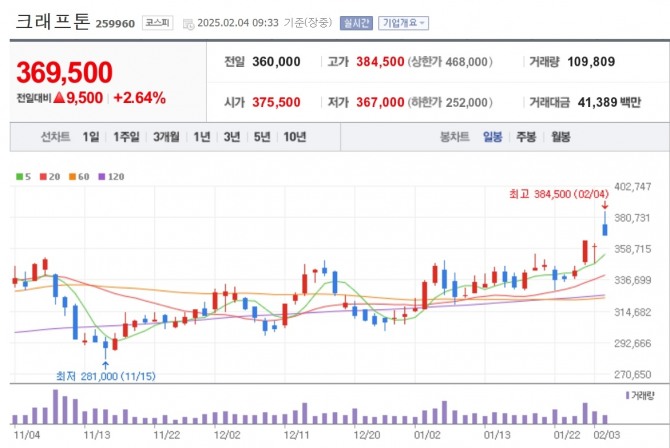Select the 3개월 line chart tab
Image resolution: width=670 pixels, height=448 pixels.
tap(166, 137)
